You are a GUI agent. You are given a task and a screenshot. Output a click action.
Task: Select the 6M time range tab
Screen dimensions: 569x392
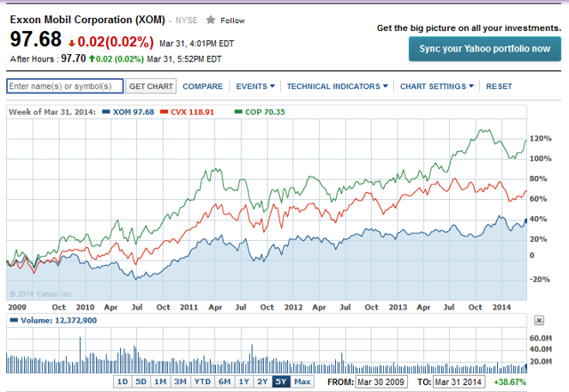coord(224,382)
